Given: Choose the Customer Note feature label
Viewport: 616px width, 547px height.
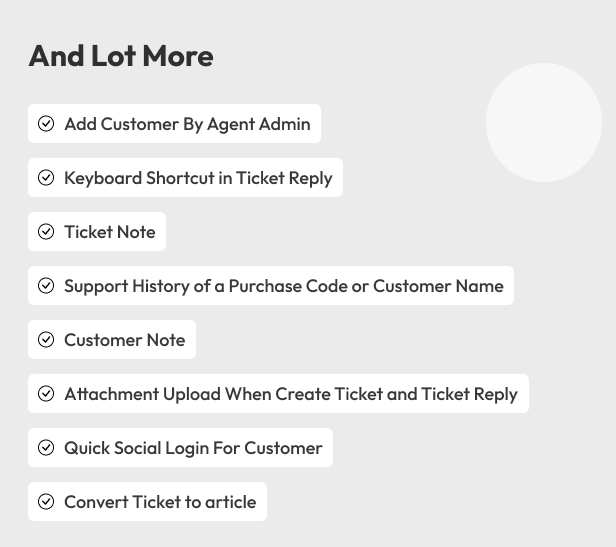Looking at the screenshot, I should [125, 340].
